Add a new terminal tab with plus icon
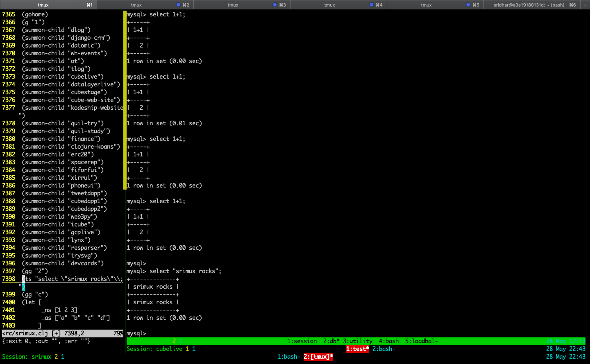 [585, 5]
